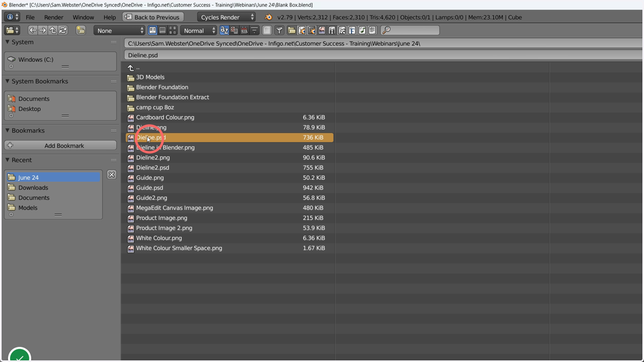Toggle folder filter

click(x=291, y=31)
